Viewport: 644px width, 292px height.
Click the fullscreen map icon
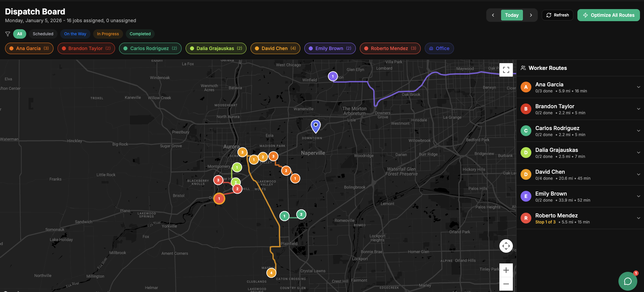506,70
